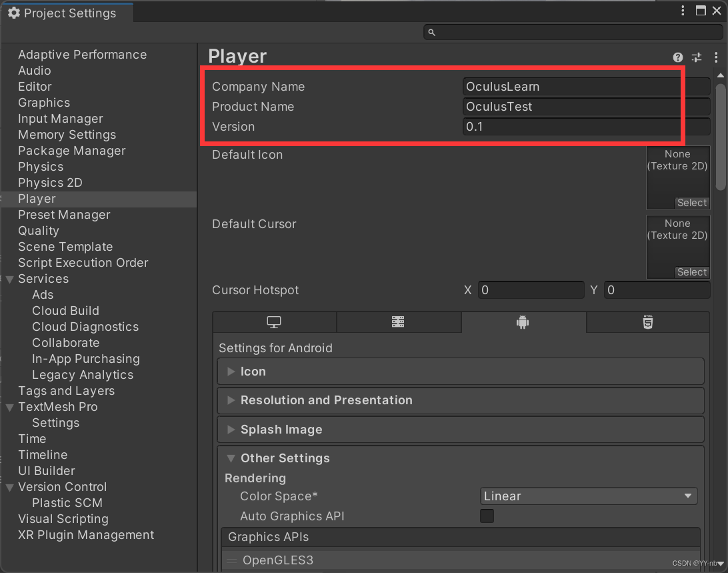Collapse the TextMesh Pro tree group
The image size is (728, 573).
[10, 408]
